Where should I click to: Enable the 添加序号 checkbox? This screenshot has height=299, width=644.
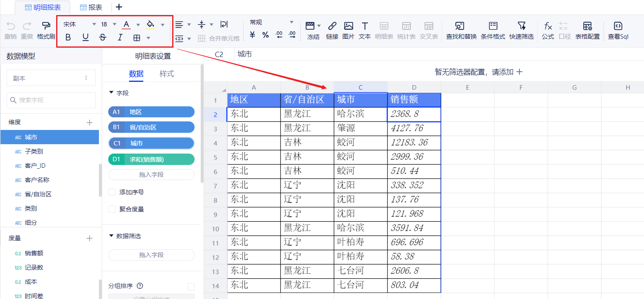tap(112, 192)
